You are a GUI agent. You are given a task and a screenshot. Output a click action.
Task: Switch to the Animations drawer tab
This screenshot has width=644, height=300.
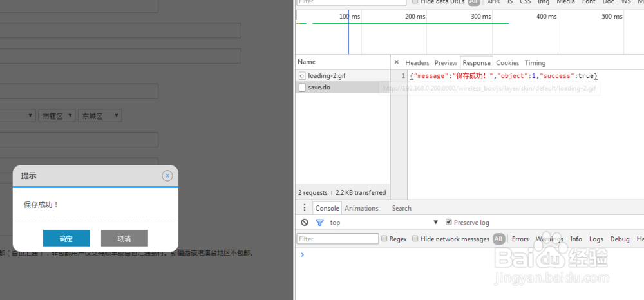tap(361, 208)
